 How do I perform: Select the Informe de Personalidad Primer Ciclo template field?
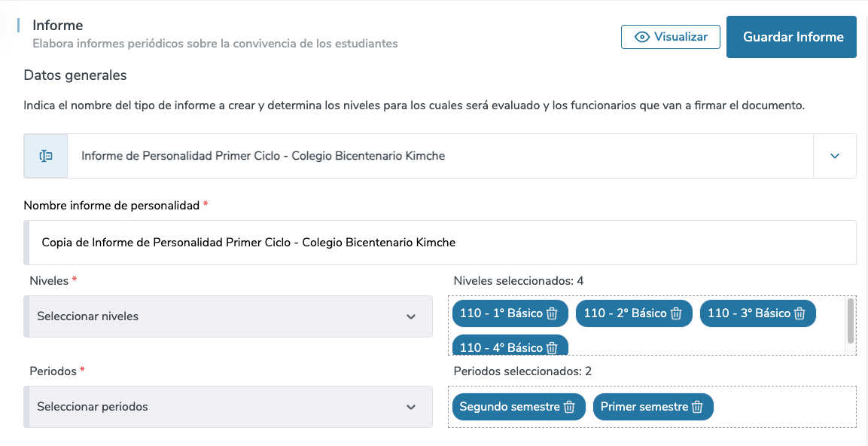pyautogui.click(x=440, y=156)
